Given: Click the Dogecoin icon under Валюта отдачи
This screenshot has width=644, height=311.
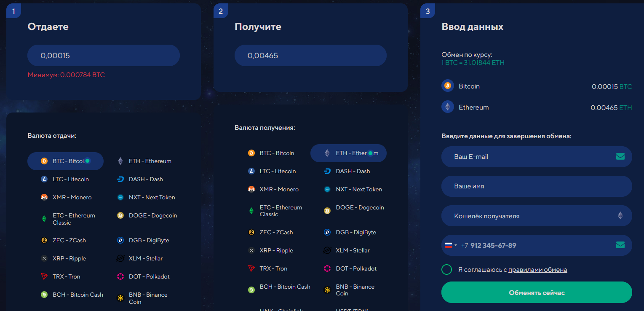Looking at the screenshot, I should click(x=120, y=215).
